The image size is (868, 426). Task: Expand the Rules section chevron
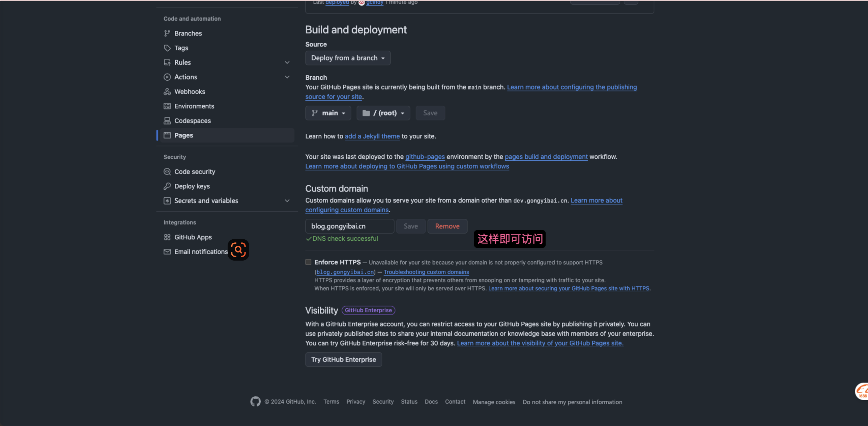pos(287,62)
